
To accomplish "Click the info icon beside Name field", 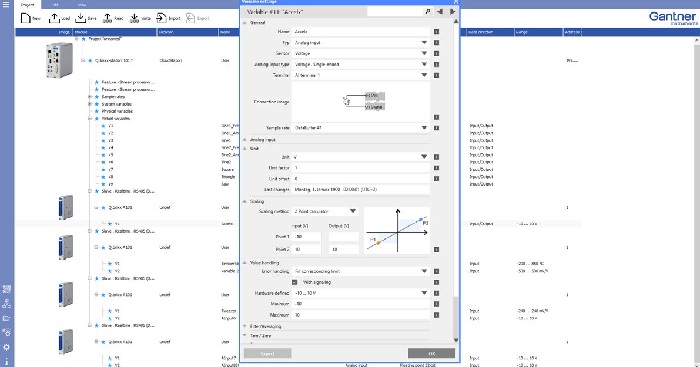I will 436,32.
